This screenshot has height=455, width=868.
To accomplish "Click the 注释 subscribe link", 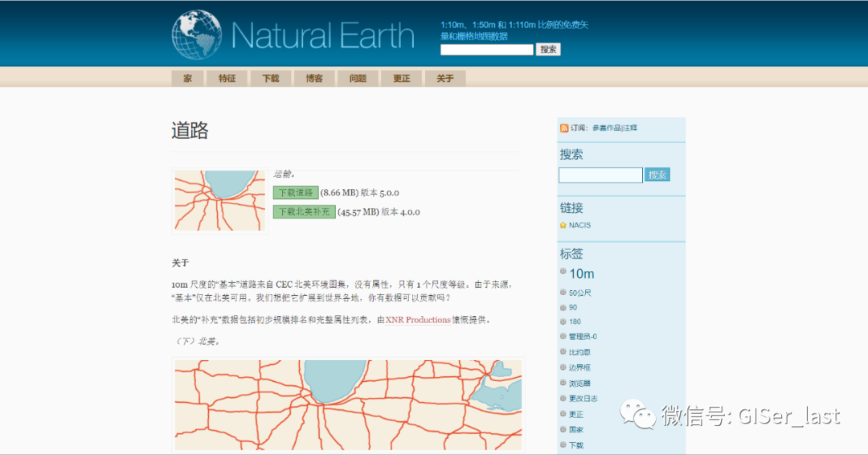I will tap(630, 128).
